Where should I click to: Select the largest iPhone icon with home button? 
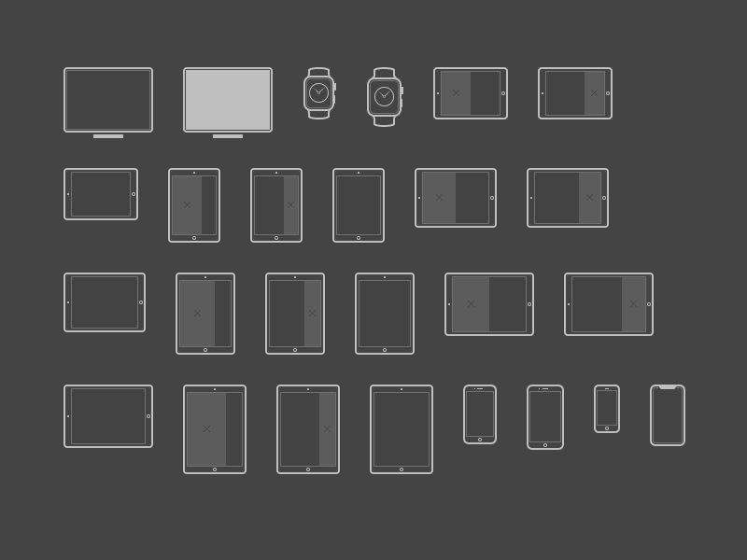click(x=545, y=417)
